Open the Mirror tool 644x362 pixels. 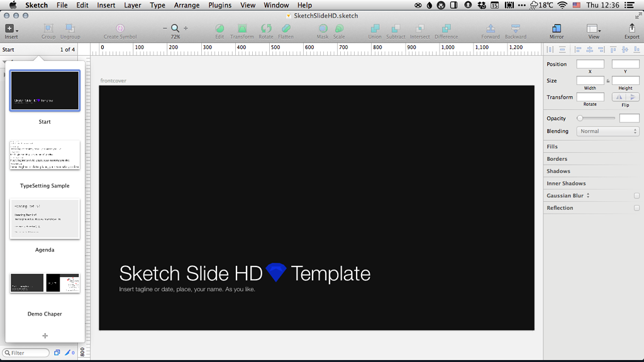pos(557,28)
